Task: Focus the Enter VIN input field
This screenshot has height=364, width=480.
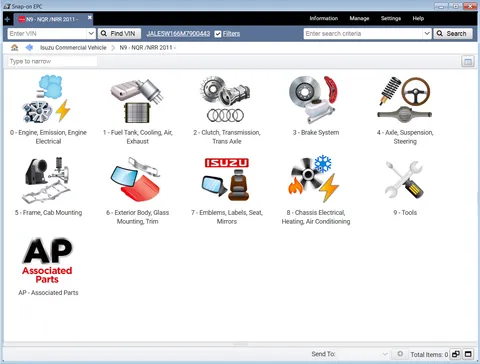Action: pyautogui.click(x=47, y=34)
